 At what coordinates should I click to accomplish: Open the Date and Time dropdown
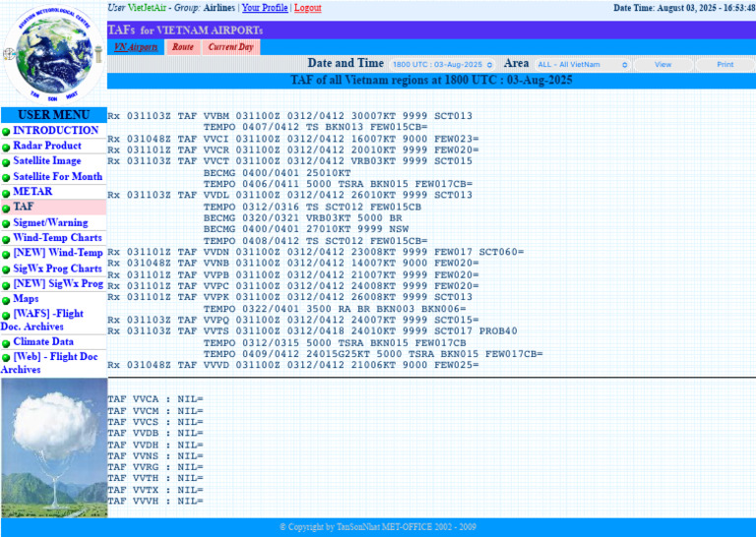tap(442, 65)
